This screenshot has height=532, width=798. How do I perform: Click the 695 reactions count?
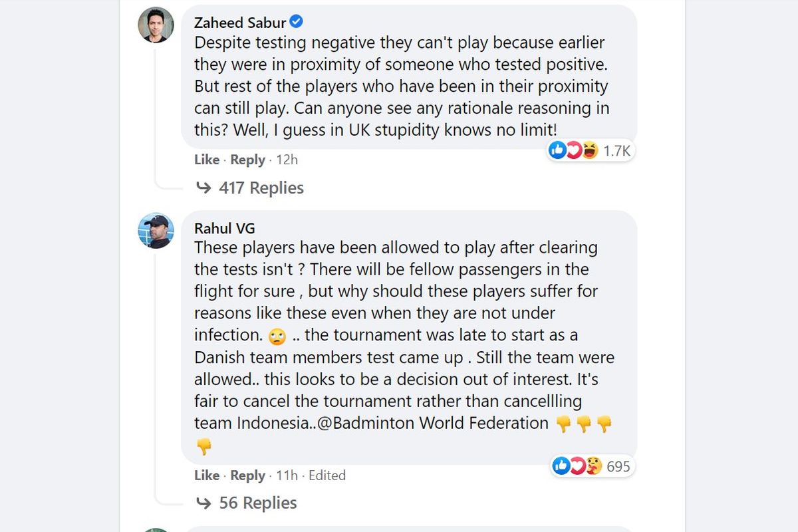coord(618,466)
